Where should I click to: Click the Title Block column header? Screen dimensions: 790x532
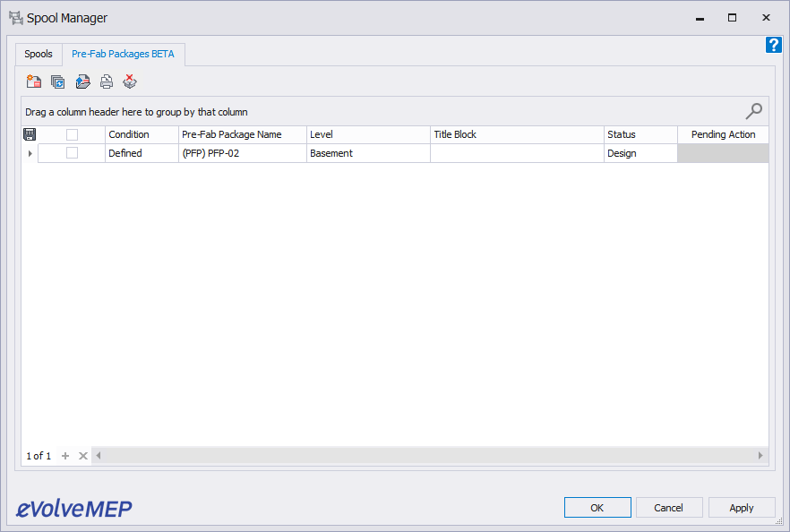[x=517, y=134]
